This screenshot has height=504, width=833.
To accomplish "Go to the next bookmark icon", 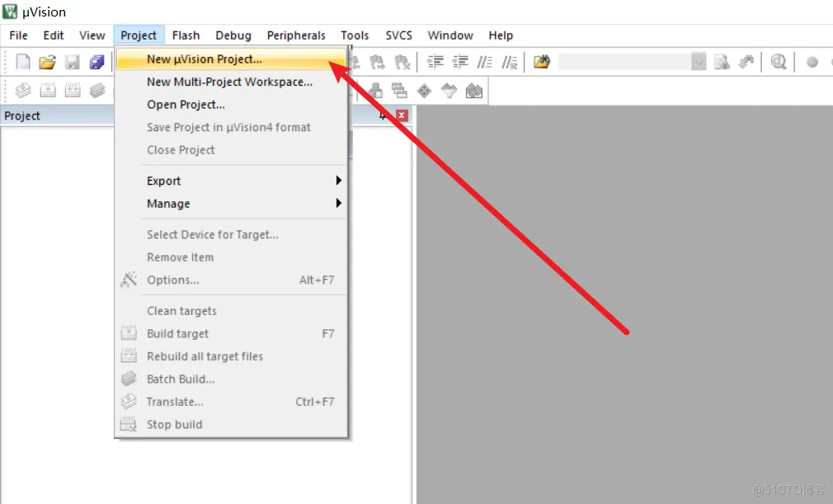I will [x=377, y=62].
